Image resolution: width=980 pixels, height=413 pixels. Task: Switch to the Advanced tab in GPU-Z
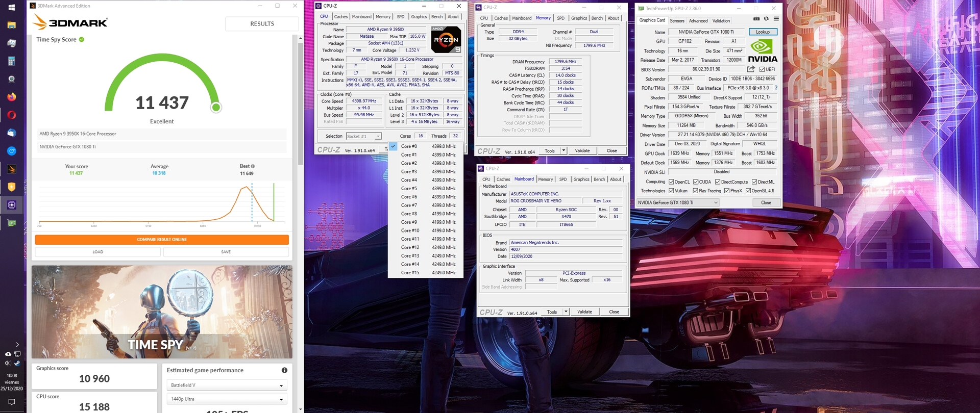698,21
